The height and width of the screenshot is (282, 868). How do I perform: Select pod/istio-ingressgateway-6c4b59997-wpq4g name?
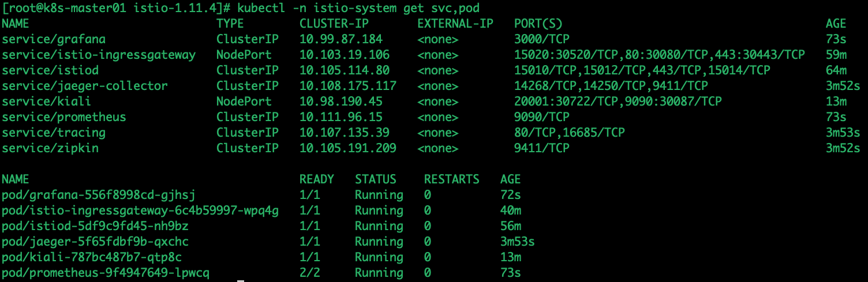tap(140, 210)
